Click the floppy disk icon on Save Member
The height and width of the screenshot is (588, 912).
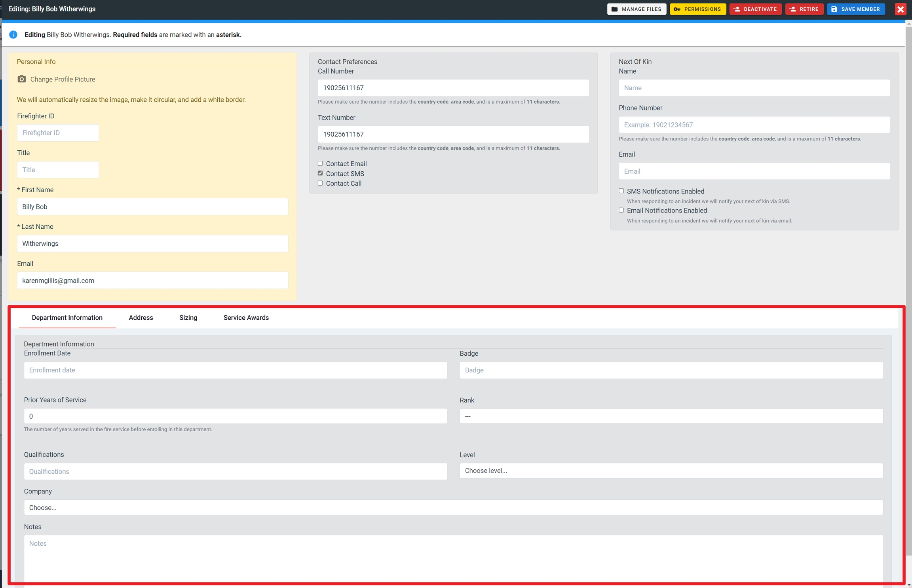(834, 9)
